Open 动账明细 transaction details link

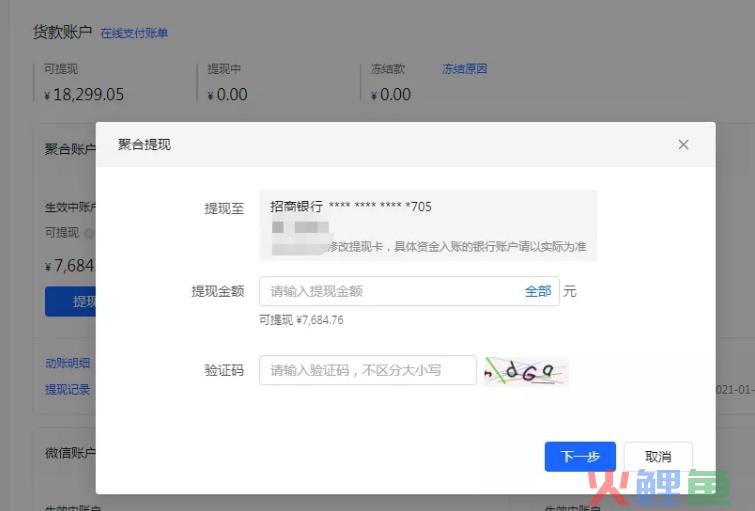coord(67,362)
